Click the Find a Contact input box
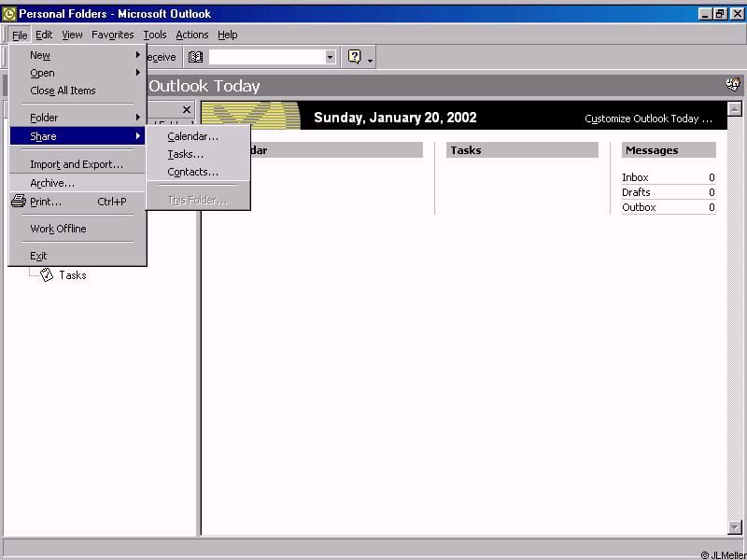 pyautogui.click(x=267, y=58)
